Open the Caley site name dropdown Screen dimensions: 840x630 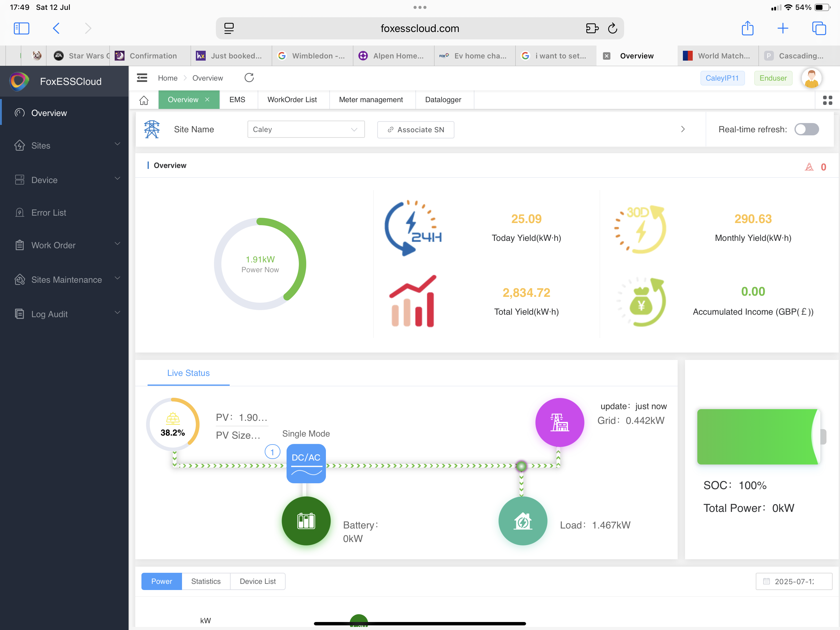point(306,130)
